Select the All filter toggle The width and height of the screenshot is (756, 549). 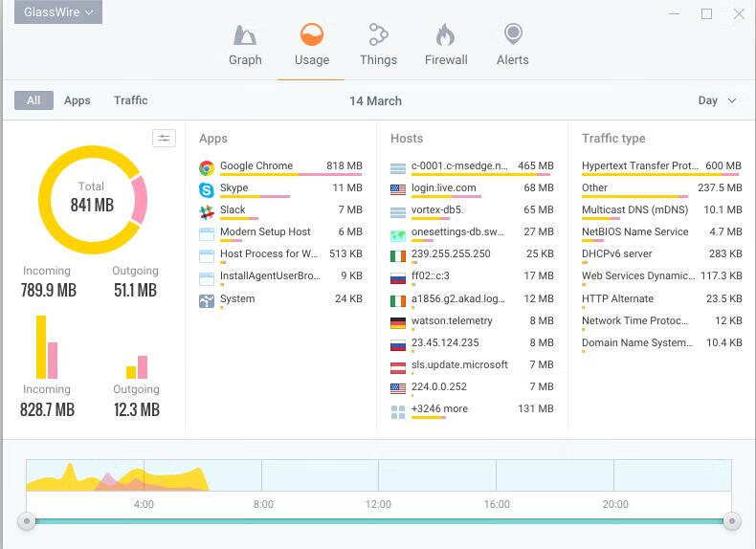click(x=33, y=100)
